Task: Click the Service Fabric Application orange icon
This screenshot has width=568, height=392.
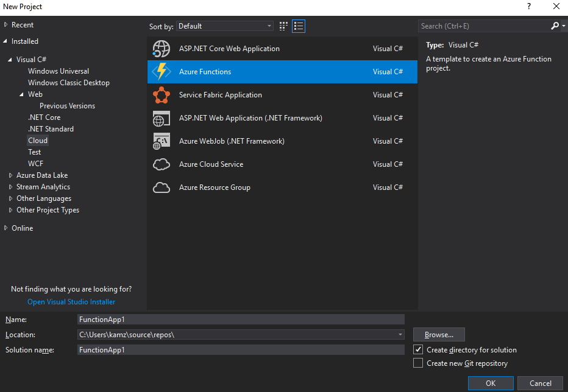Action: click(x=162, y=95)
